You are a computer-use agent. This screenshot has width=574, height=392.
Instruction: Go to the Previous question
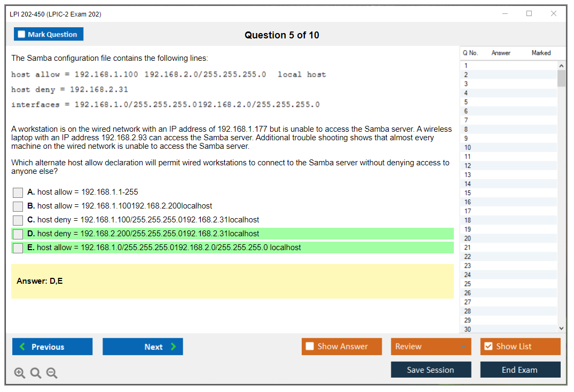click(52, 347)
